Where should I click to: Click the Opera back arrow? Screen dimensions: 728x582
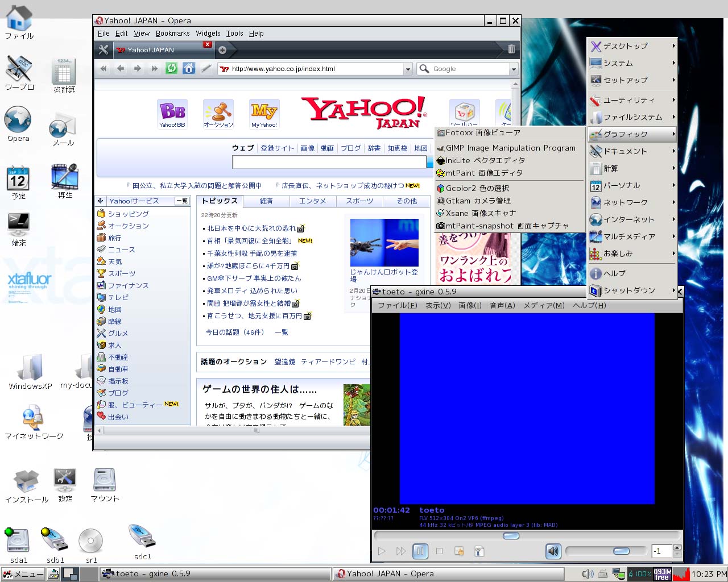121,68
